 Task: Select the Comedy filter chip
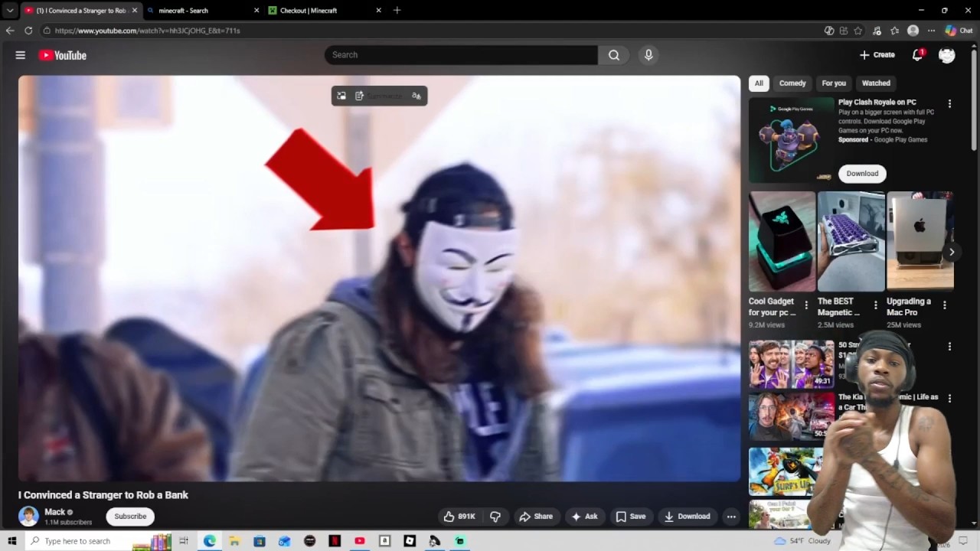792,83
